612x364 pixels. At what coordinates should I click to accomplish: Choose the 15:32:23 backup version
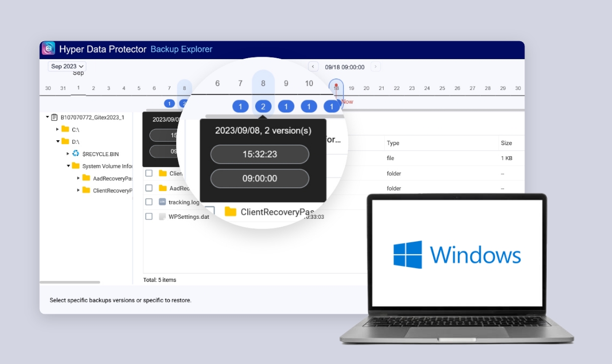tap(260, 154)
